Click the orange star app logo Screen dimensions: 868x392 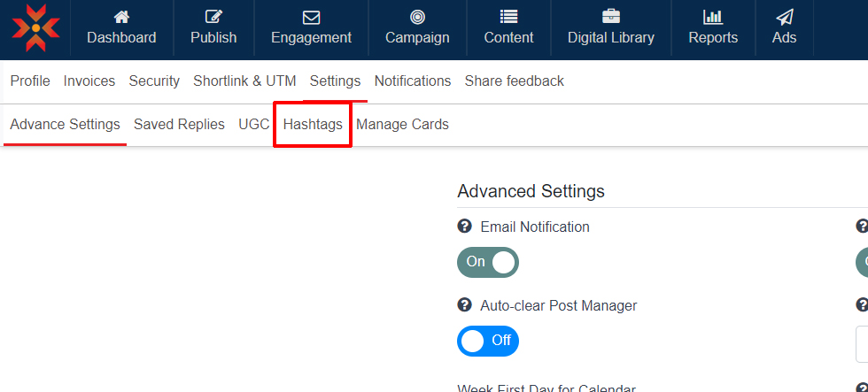pyautogui.click(x=35, y=28)
